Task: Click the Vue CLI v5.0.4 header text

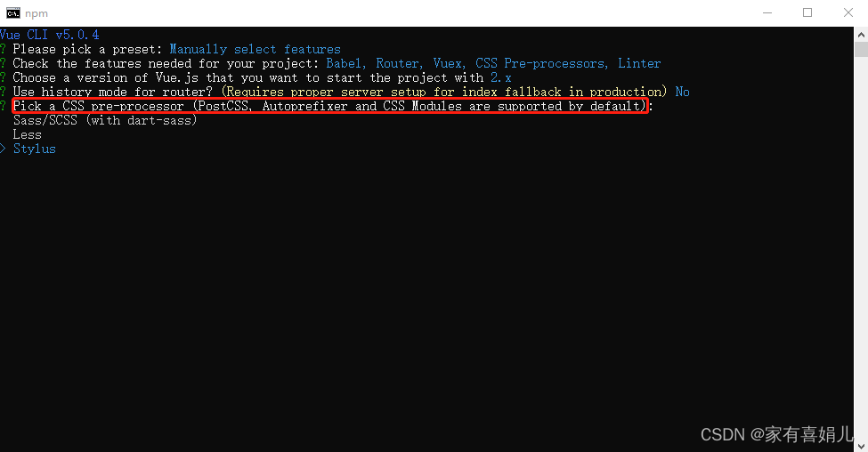Action: point(50,35)
